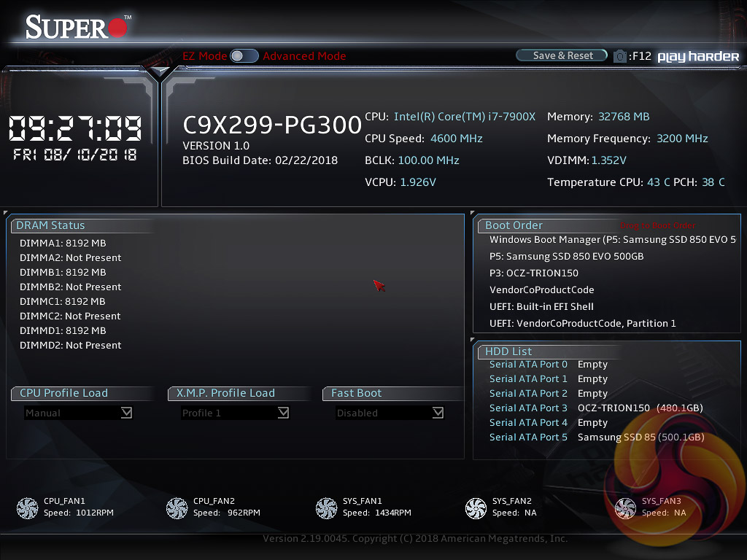747x560 pixels.
Task: Click the PCH temperature 38 C reading
Action: [713, 182]
